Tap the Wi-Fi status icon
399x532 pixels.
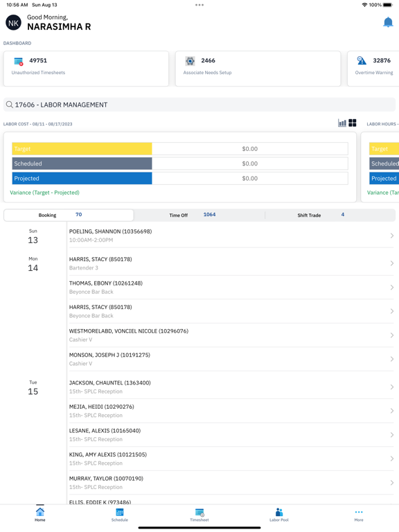tap(365, 5)
